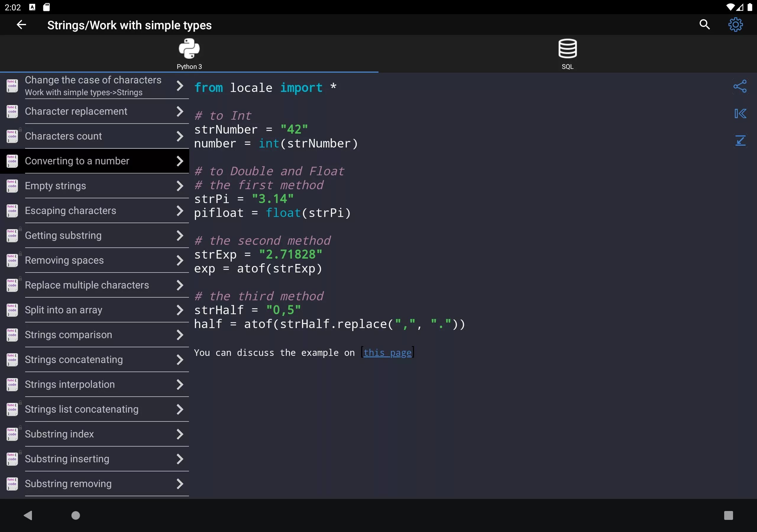Click code icon beside Character replacement

(12, 111)
